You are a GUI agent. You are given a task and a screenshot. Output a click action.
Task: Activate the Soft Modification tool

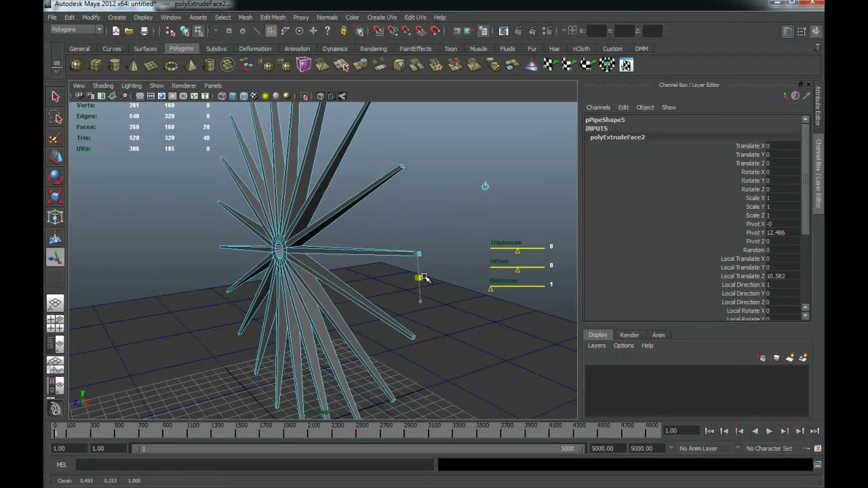[56, 238]
